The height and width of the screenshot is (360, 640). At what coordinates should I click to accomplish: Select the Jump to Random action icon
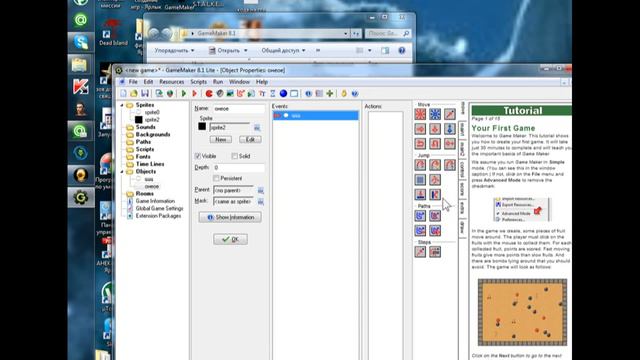coord(449,165)
